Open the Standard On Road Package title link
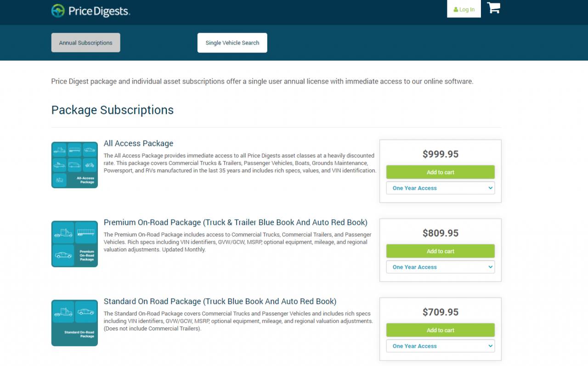588x366 pixels. [220, 301]
